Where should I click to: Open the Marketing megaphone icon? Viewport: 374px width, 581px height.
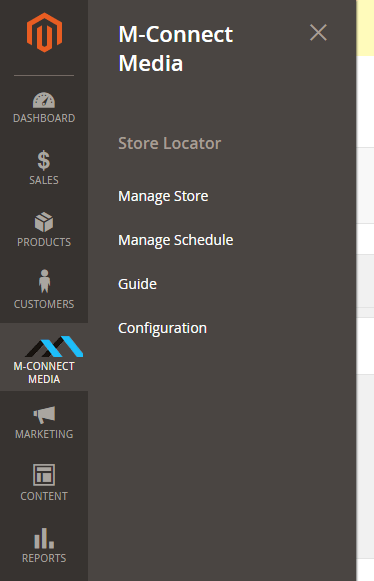(44, 415)
